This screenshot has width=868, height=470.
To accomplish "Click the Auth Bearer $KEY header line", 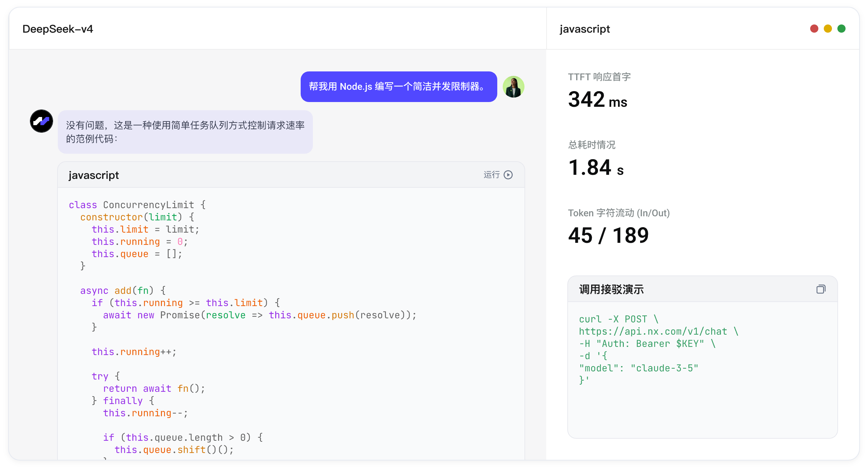I will [x=647, y=344].
